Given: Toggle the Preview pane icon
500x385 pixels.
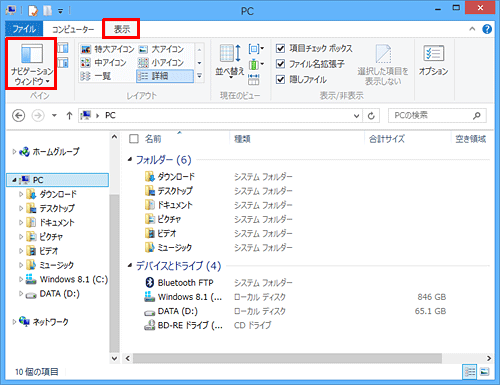Looking at the screenshot, I should click(x=63, y=48).
